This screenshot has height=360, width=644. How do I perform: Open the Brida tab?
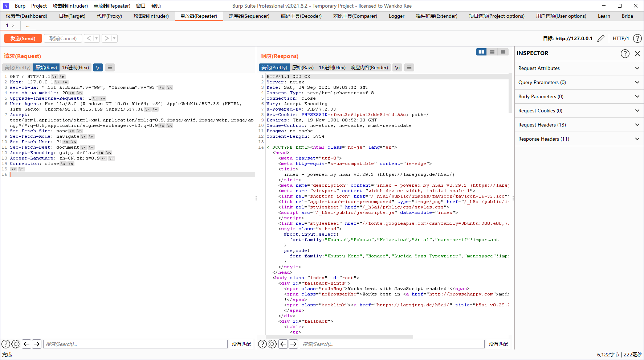click(x=627, y=16)
